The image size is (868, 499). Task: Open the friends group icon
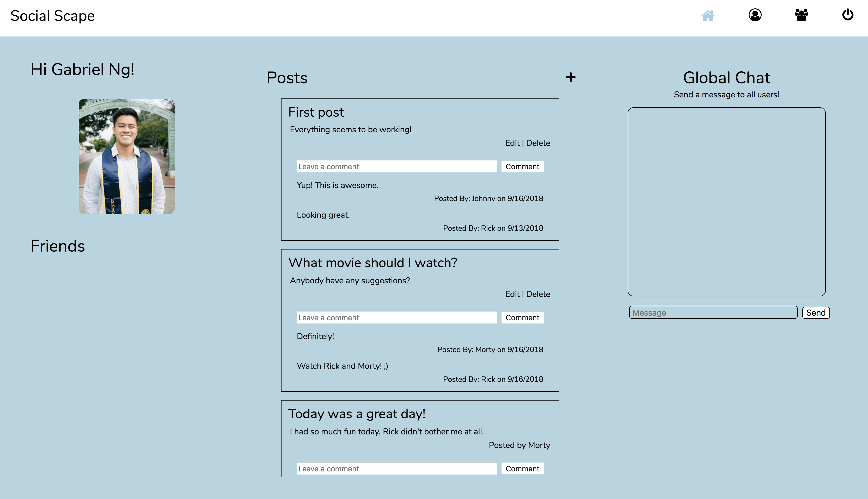[x=801, y=15]
